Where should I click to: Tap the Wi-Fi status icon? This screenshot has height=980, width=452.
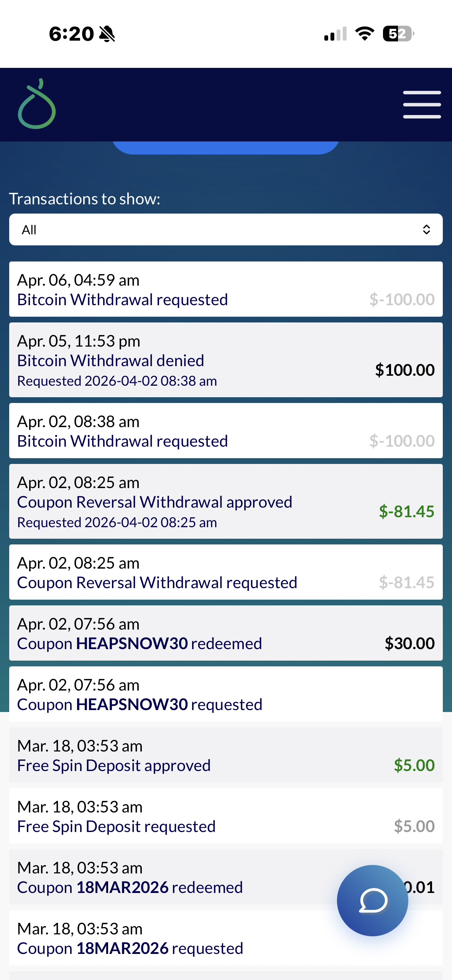pos(365,34)
